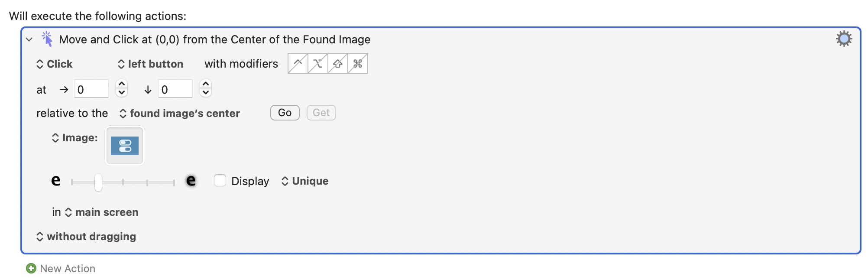Click the blurry 'e' fuzziness icon
The height and width of the screenshot is (280, 868).
[x=191, y=180]
